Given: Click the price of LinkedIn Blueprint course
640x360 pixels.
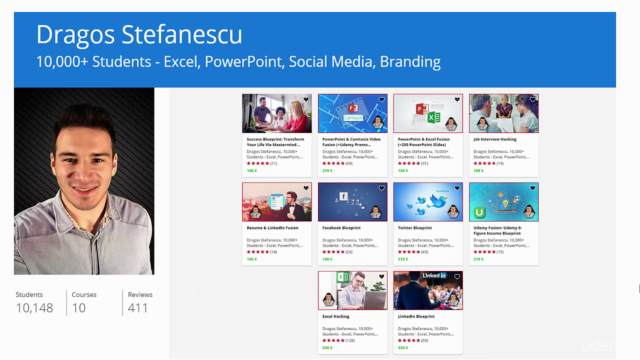Looking at the screenshot, I should 403,348.
